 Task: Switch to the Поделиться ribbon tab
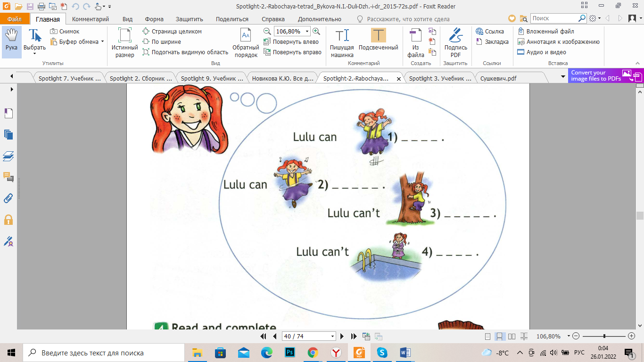click(x=232, y=19)
